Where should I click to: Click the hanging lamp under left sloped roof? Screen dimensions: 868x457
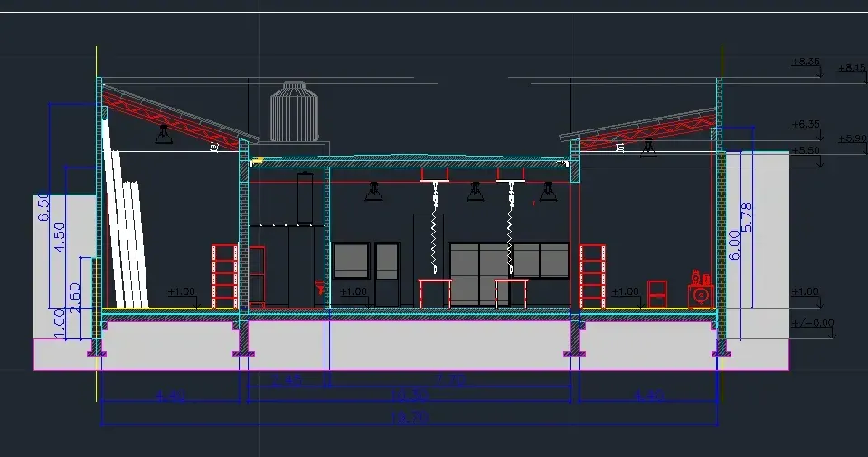[164, 135]
